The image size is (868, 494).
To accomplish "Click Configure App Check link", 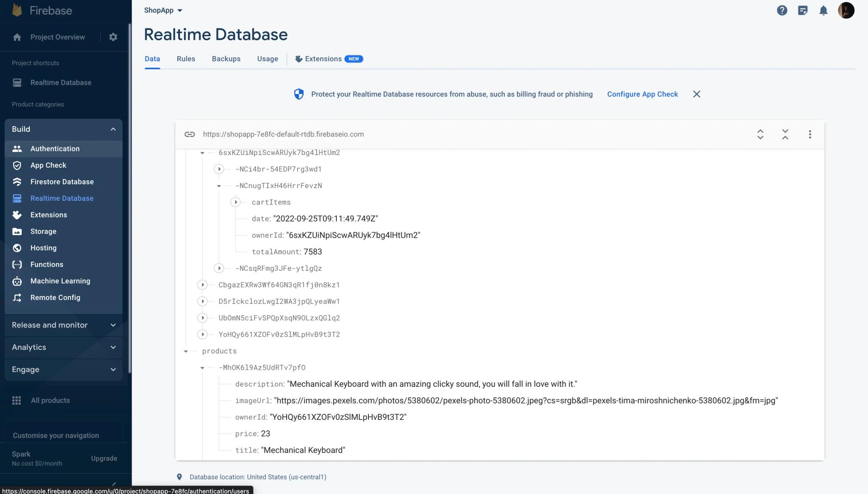I will 643,94.
